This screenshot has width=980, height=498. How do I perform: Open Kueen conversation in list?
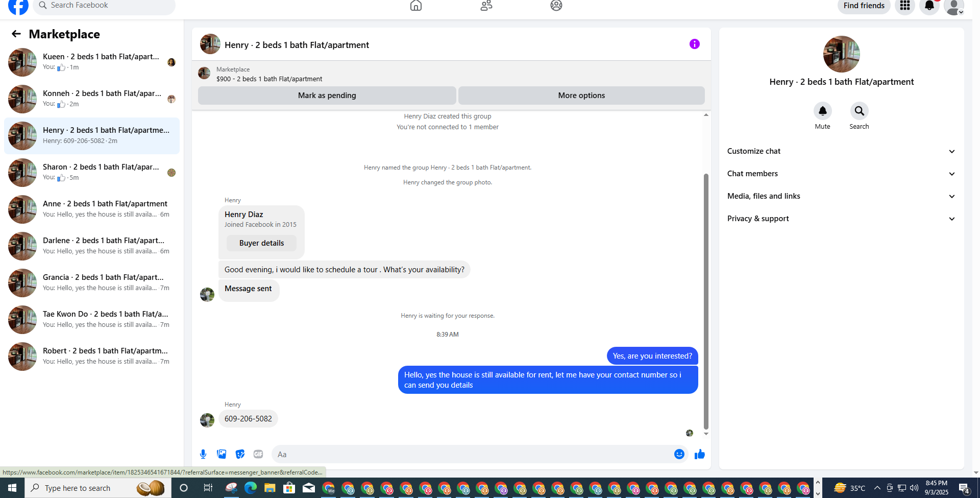92,62
